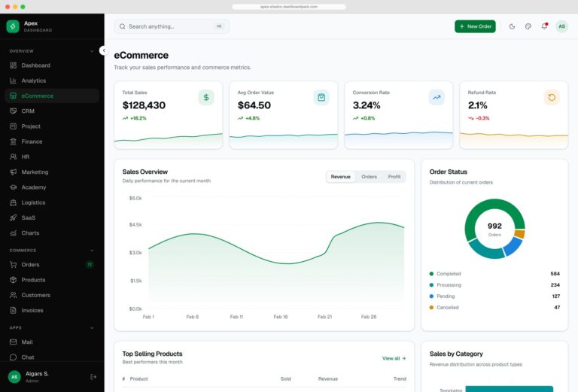This screenshot has height=392, width=578.
Task: Switch to the Revenue tab
Action: pos(341,177)
